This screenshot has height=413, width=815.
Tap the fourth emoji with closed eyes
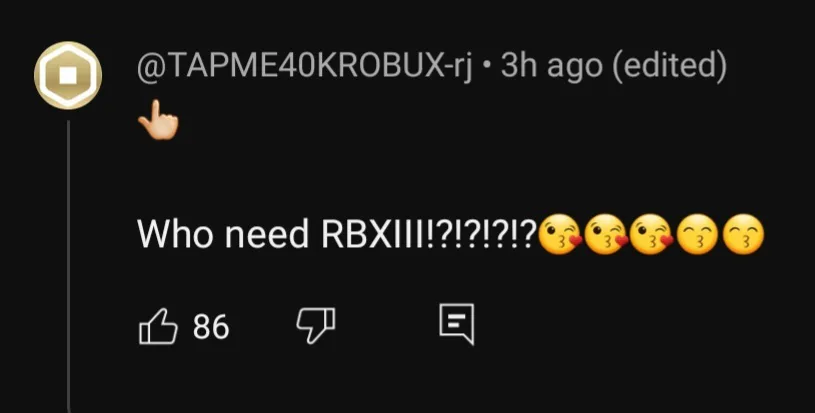point(698,234)
